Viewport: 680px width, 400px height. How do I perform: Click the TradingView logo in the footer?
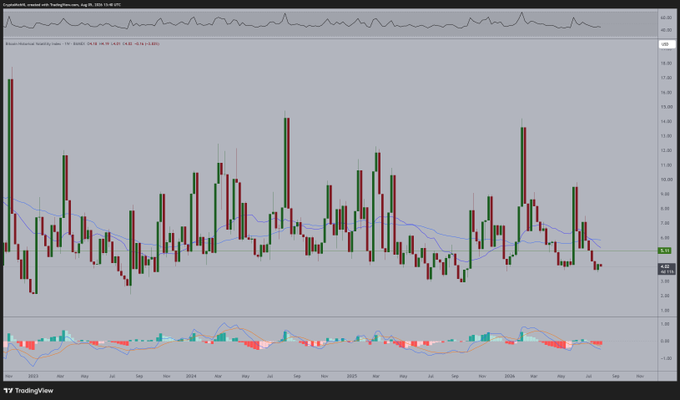tap(29, 390)
